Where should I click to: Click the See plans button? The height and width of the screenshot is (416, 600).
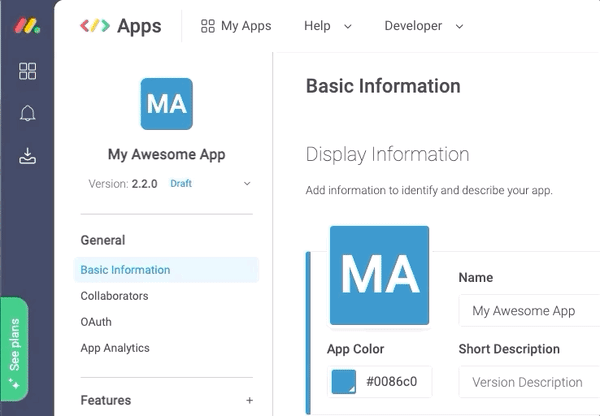click(x=15, y=349)
